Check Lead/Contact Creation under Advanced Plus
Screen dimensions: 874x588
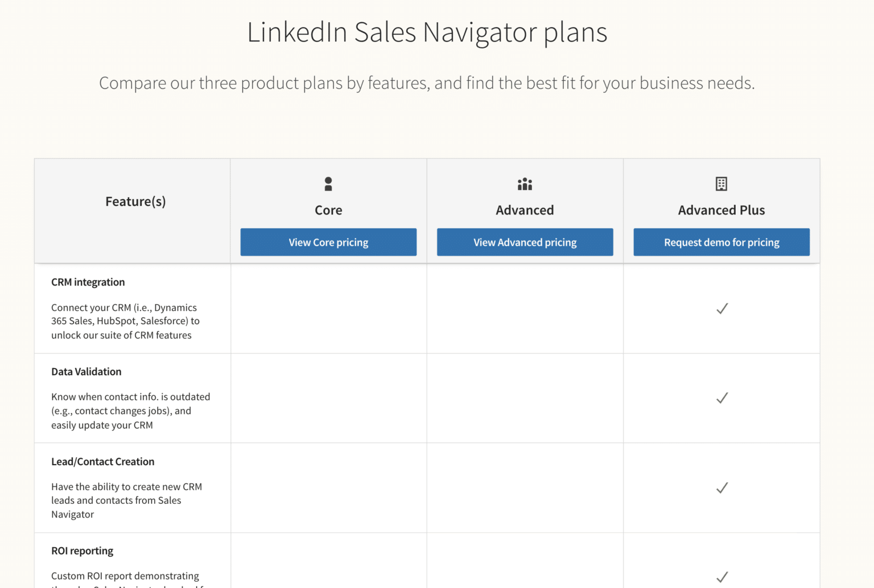click(721, 488)
